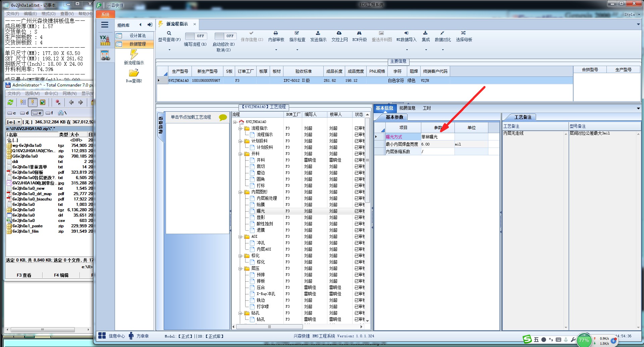Click Total Commander forward arrow icon

click(80, 102)
